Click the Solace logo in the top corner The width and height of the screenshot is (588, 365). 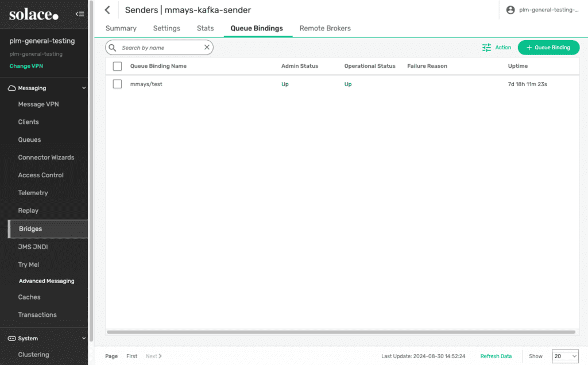(33, 14)
